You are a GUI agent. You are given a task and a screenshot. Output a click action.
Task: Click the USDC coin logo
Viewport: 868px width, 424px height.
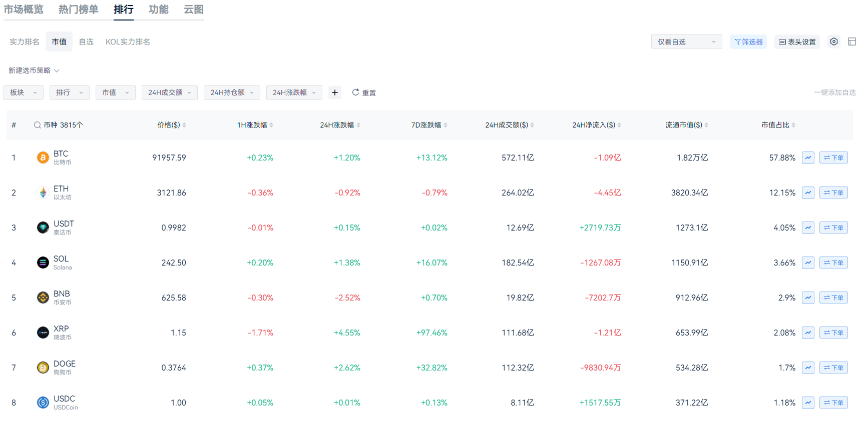pyautogui.click(x=43, y=402)
